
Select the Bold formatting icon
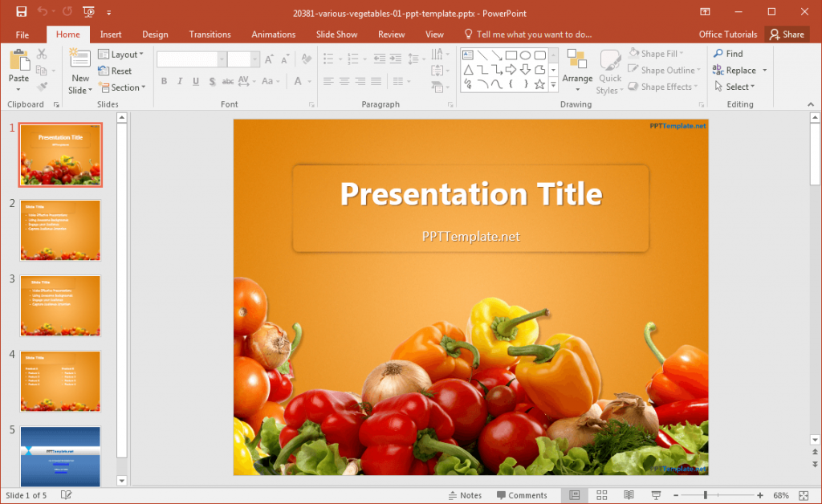[x=164, y=81]
